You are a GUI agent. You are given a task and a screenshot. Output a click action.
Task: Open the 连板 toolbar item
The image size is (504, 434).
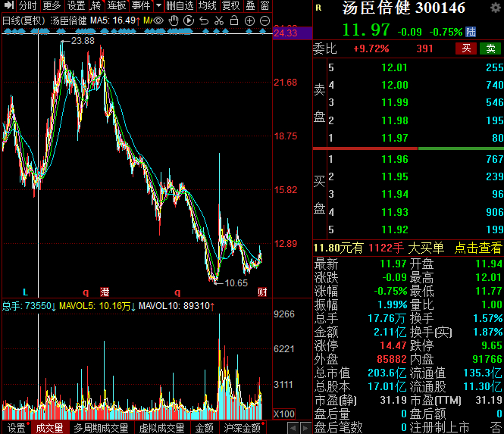(117, 5)
